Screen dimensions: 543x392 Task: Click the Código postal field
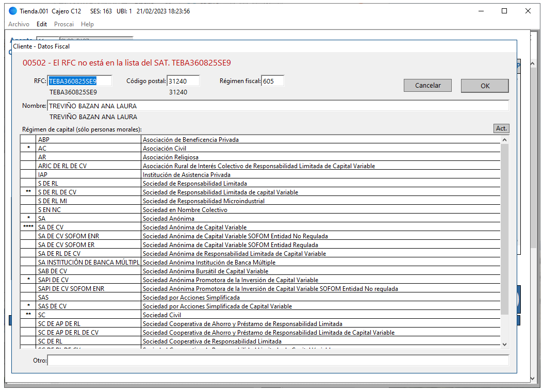pyautogui.click(x=183, y=81)
